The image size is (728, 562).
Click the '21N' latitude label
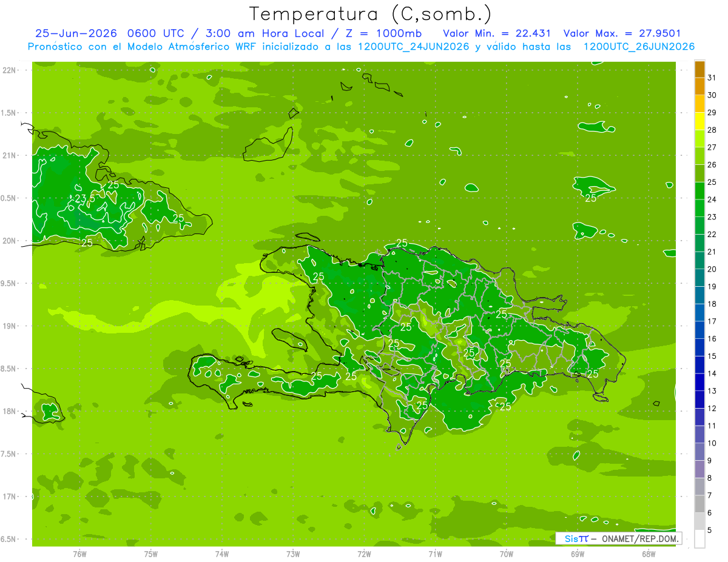[x=9, y=155]
